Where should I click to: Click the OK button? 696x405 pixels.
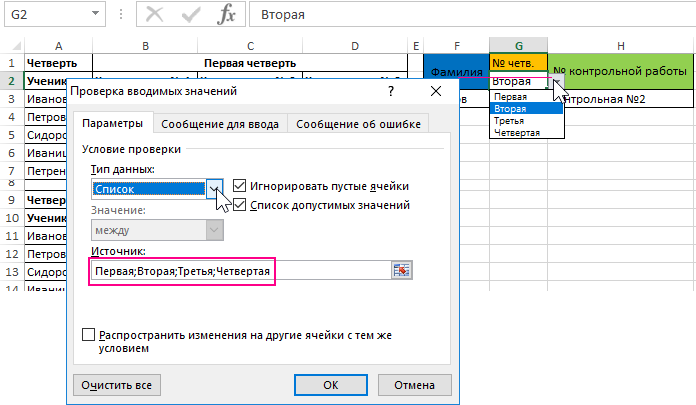[x=331, y=385]
